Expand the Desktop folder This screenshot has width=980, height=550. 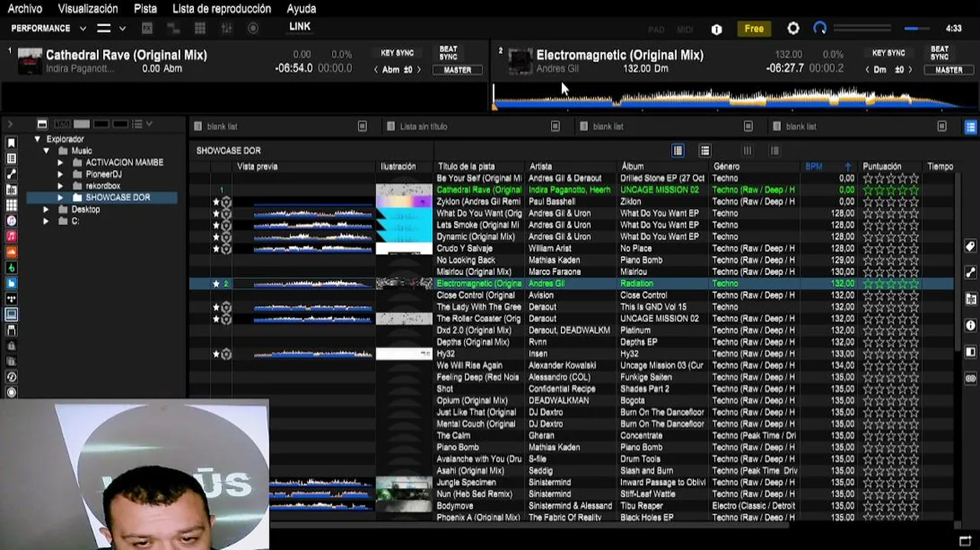46,209
